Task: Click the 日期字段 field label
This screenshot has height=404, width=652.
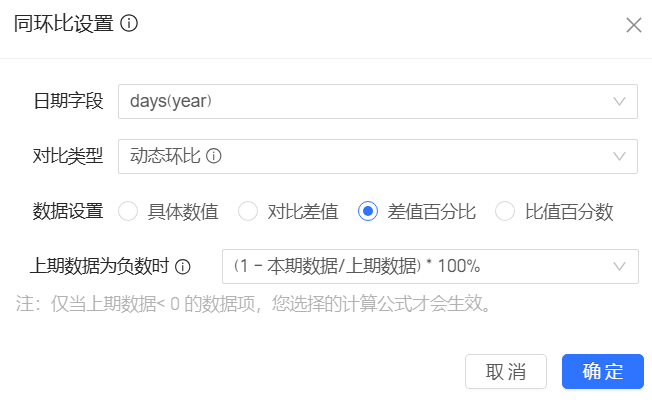Action: [x=68, y=101]
